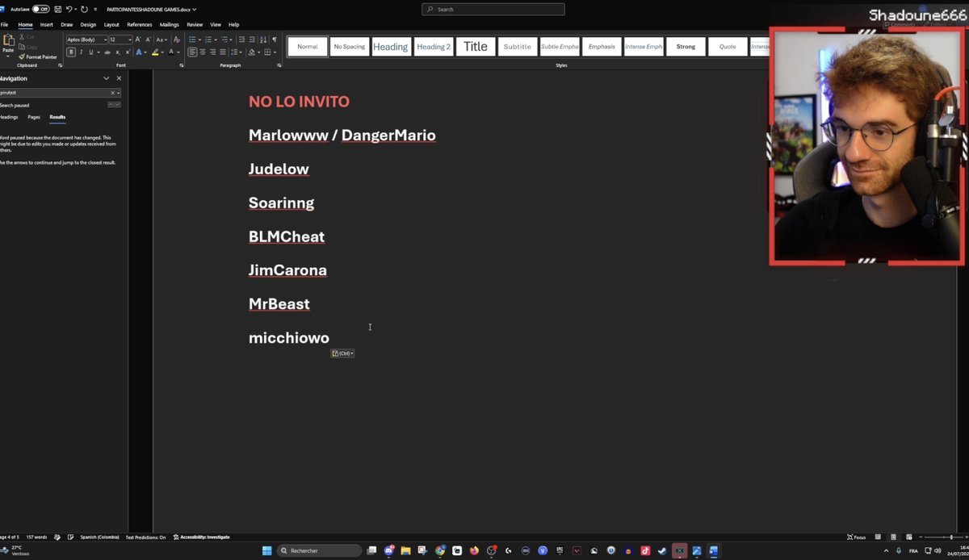Viewport: 969px width, 560px height.
Task: Redo the last action
Action: coord(83,9)
